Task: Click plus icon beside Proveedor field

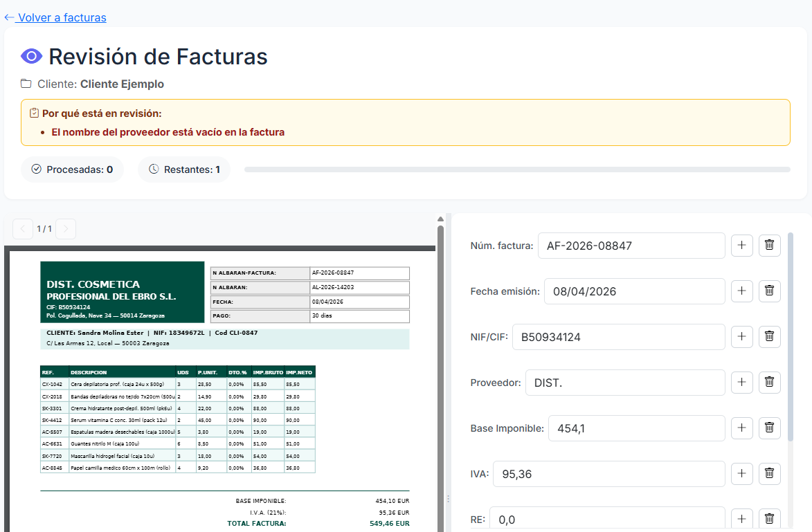Action: tap(741, 382)
